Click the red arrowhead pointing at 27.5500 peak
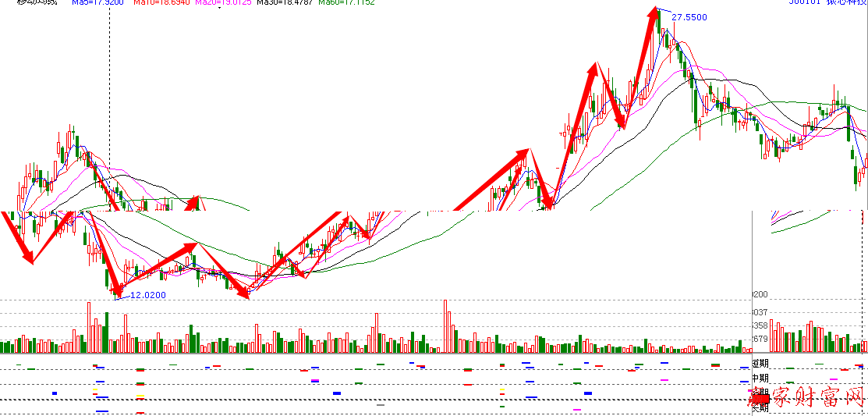The image size is (868, 416). click(x=654, y=14)
